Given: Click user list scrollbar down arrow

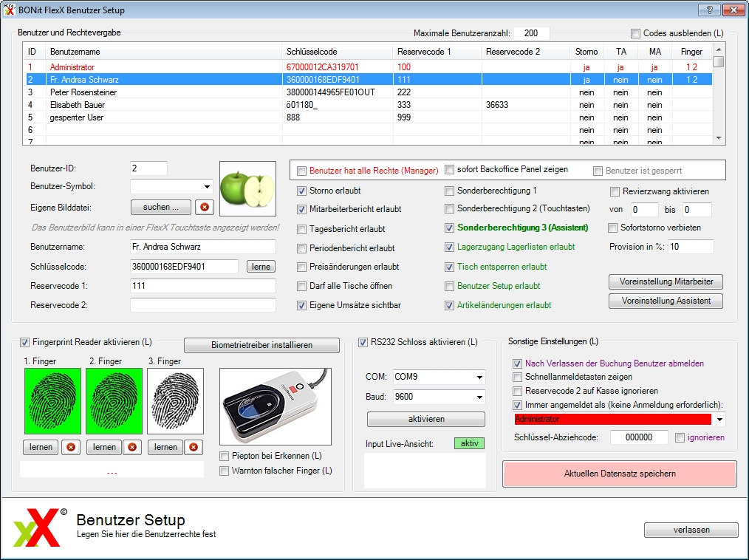Looking at the screenshot, I should tap(719, 138).
